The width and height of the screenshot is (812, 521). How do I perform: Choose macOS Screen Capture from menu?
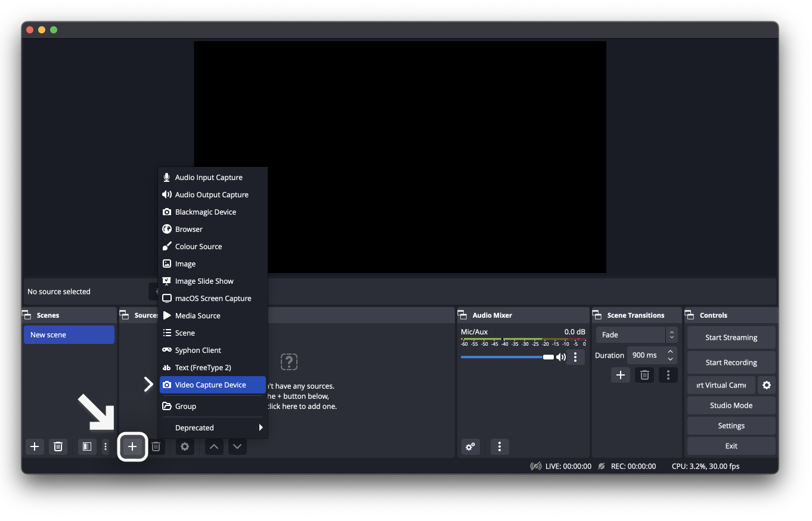point(212,298)
